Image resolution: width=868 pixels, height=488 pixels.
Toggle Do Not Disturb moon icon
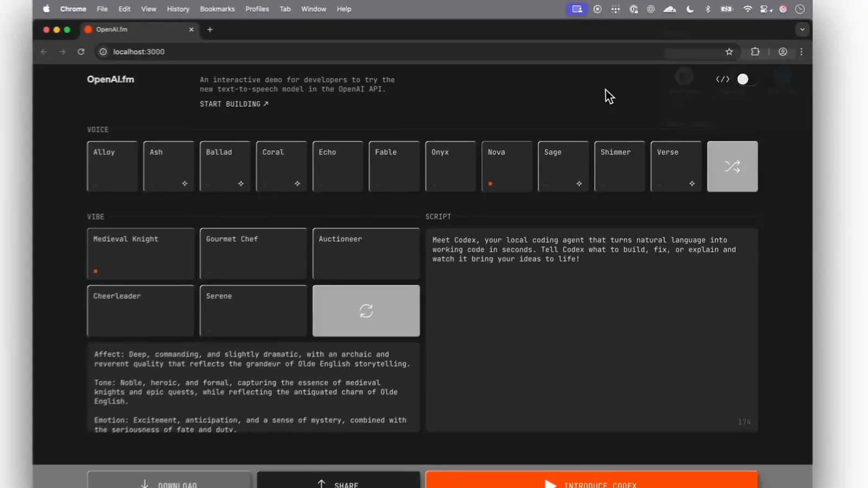click(x=690, y=9)
